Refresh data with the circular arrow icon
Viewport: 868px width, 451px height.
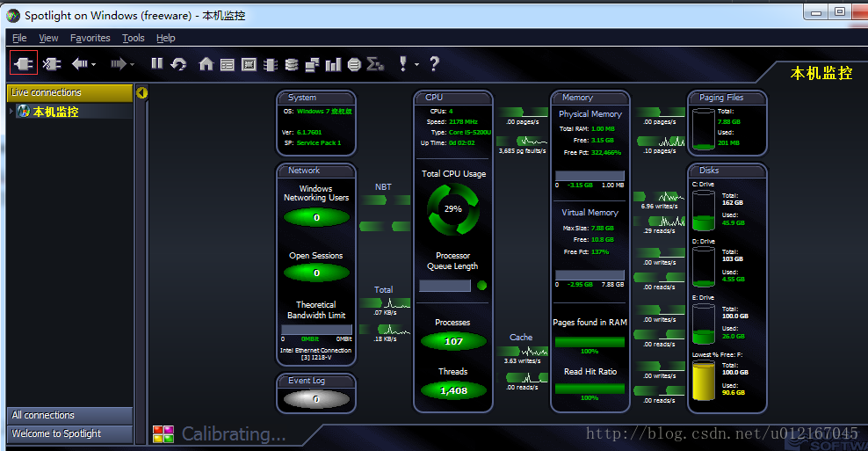(178, 63)
